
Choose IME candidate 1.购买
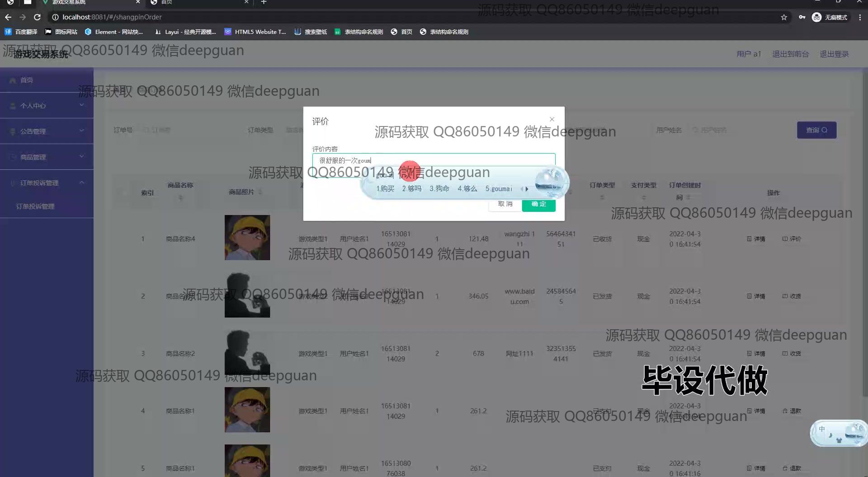pyautogui.click(x=385, y=189)
